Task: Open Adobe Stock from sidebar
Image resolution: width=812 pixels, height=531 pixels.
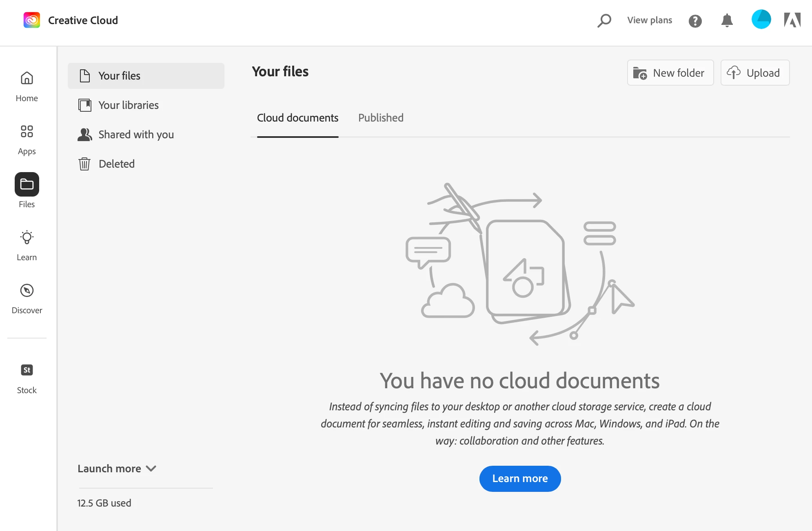Action: 27,378
